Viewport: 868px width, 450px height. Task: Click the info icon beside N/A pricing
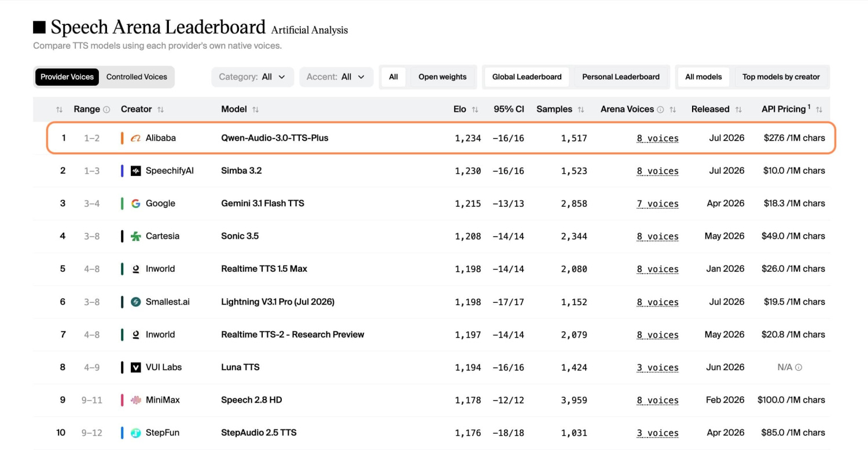coord(799,367)
